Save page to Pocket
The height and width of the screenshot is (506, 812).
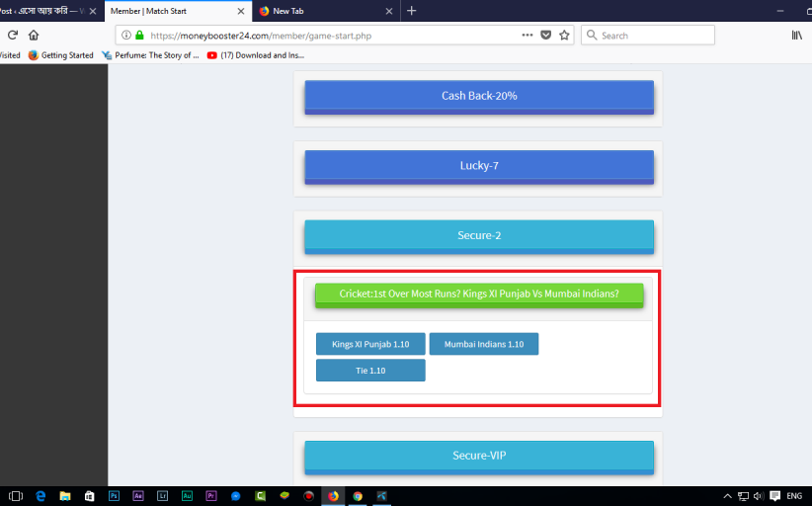click(x=546, y=35)
